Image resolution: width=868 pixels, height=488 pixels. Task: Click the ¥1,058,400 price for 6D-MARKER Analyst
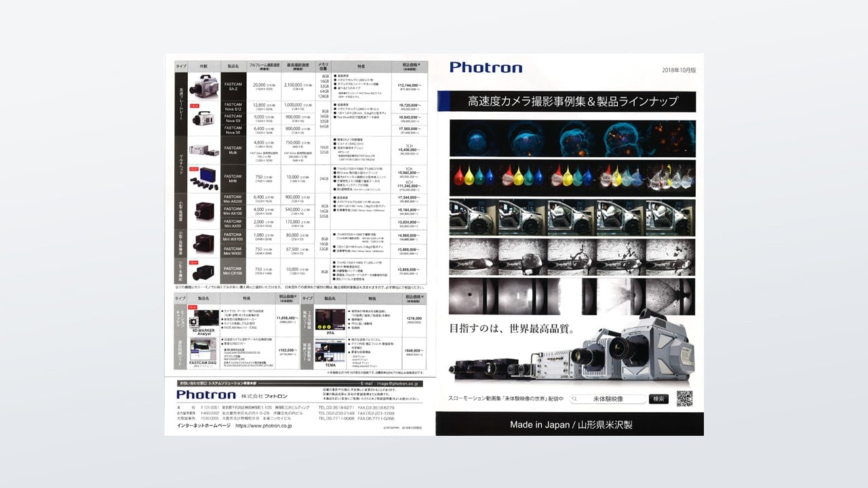coord(288,317)
